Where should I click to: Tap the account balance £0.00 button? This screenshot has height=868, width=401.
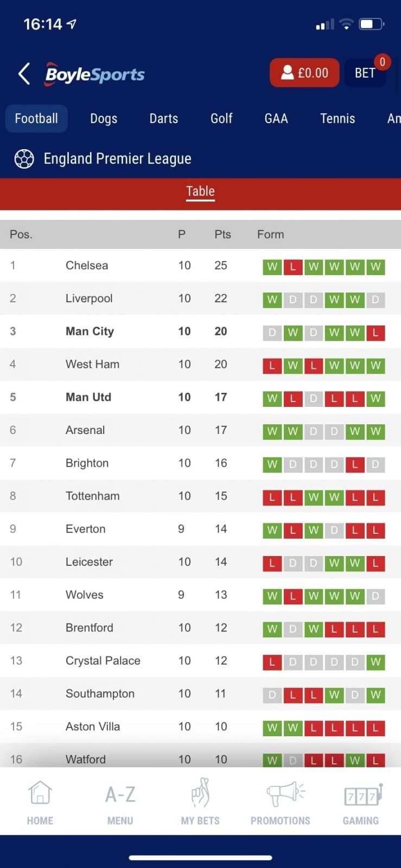(x=304, y=73)
